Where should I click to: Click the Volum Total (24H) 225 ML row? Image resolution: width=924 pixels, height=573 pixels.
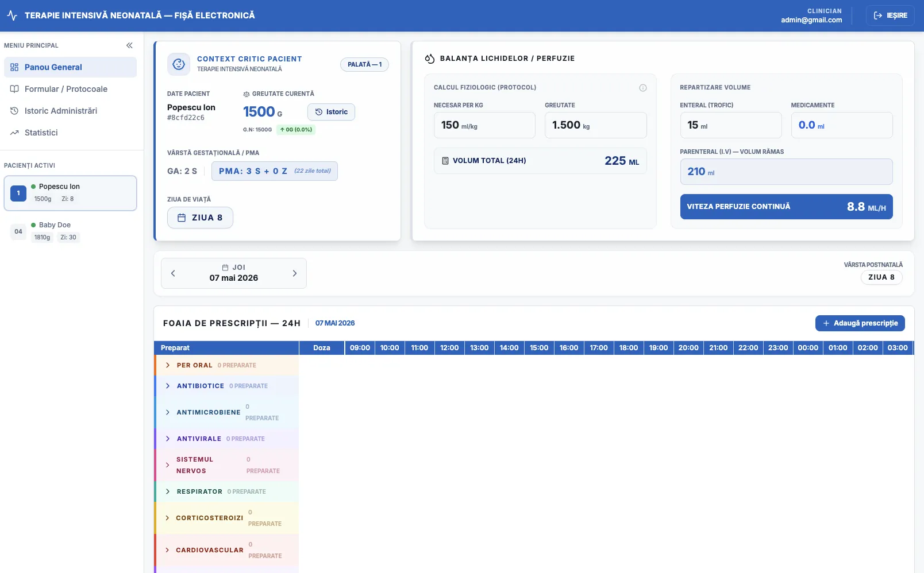(540, 161)
